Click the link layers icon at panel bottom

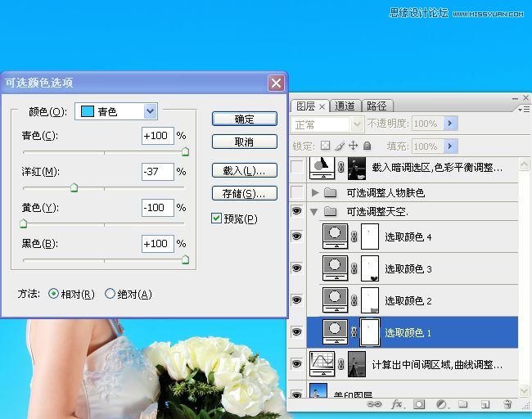point(374,403)
